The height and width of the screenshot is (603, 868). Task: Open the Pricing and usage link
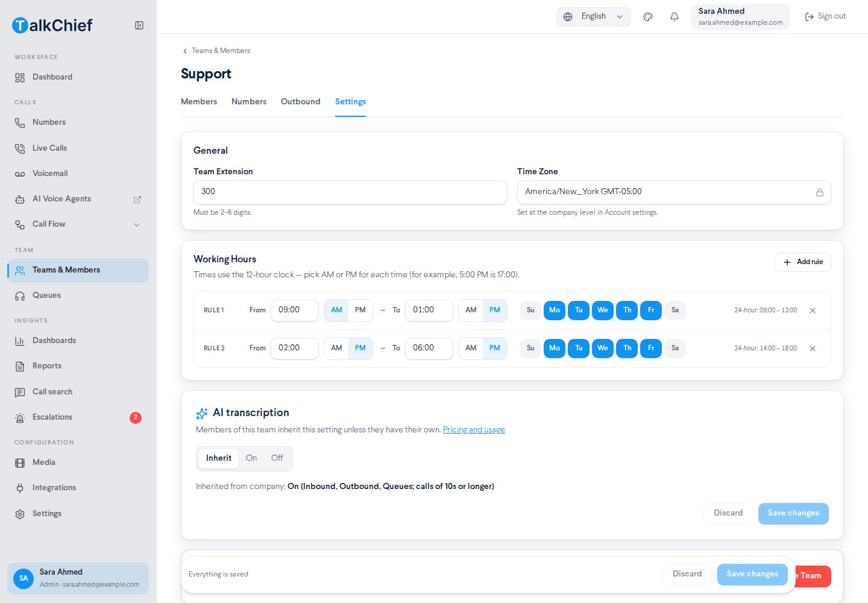[x=474, y=430]
